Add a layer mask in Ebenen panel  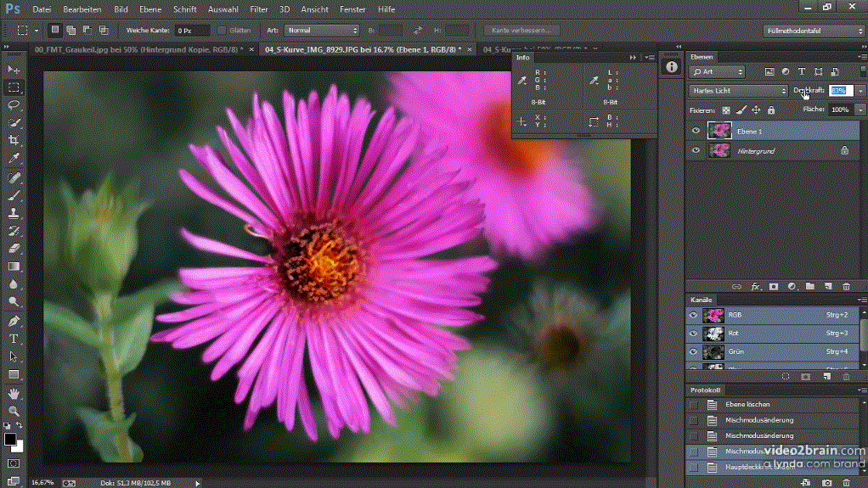coord(774,287)
